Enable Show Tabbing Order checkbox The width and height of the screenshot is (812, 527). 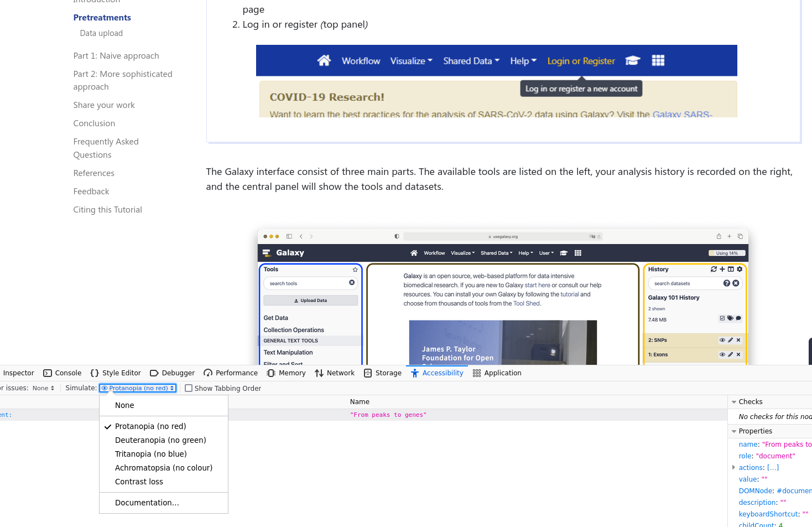[x=189, y=389]
